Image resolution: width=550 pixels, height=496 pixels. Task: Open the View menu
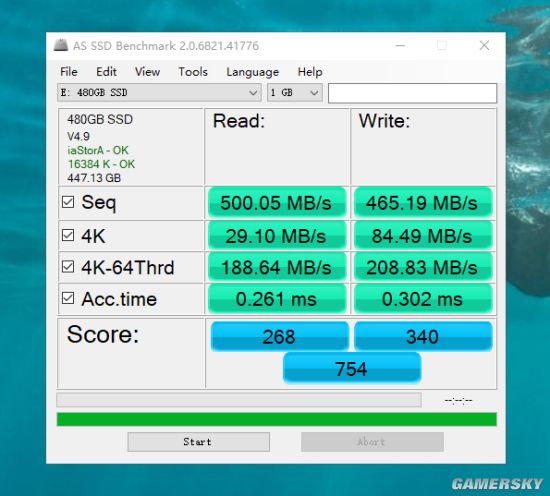147,72
